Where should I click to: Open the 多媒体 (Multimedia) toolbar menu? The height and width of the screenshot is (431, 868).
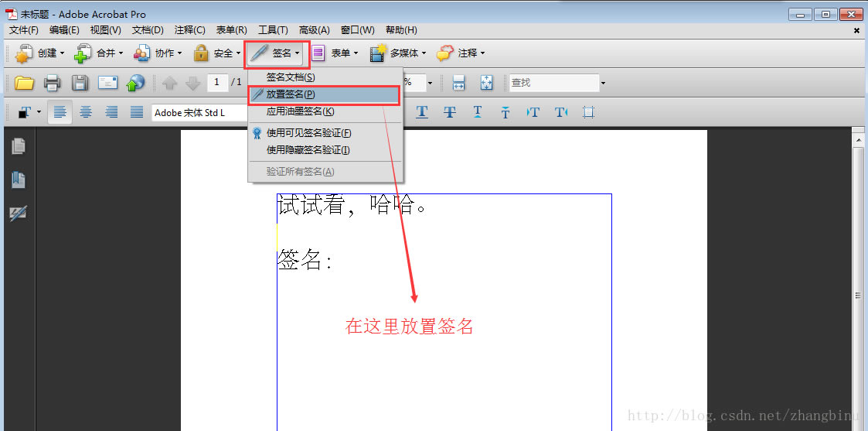click(x=398, y=53)
